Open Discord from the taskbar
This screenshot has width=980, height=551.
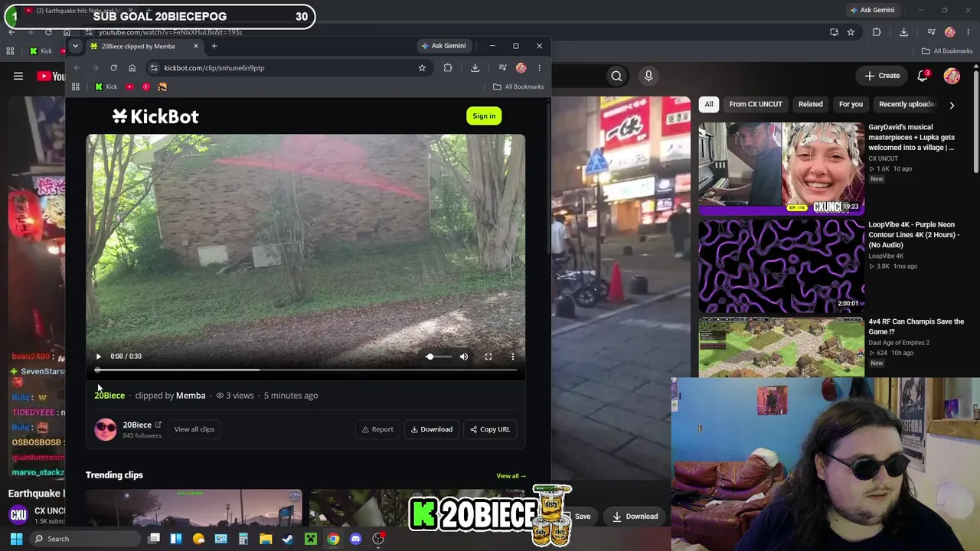click(355, 539)
